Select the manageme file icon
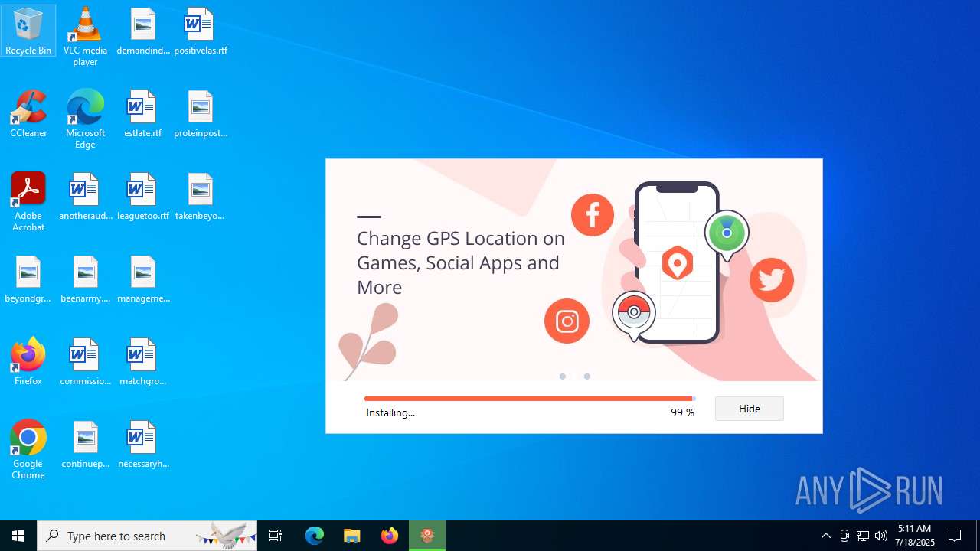The width and height of the screenshot is (980, 551). click(143, 279)
